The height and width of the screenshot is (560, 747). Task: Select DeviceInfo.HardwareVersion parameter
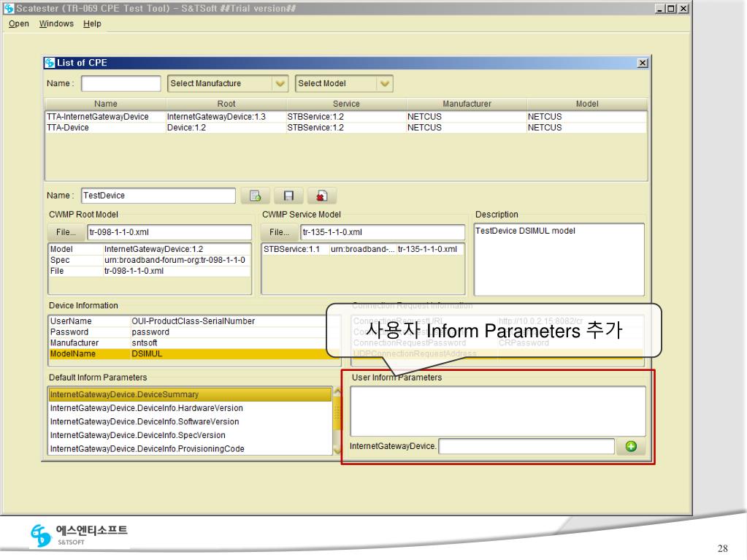190,408
